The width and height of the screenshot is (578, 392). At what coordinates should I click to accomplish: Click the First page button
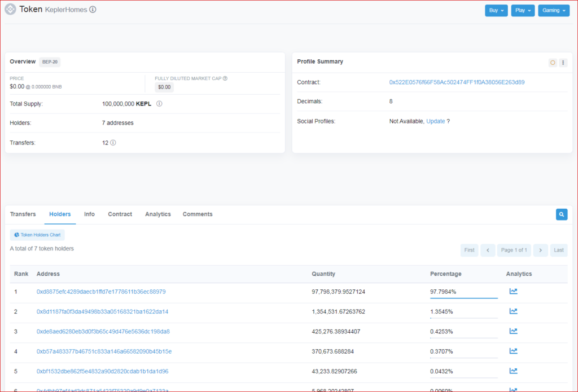pos(469,250)
